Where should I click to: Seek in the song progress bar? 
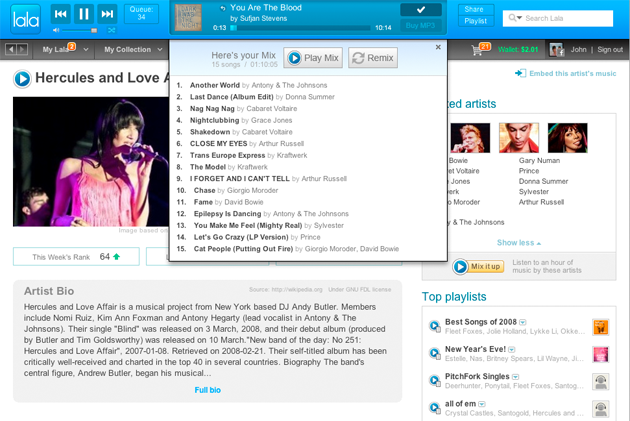[x=301, y=28]
